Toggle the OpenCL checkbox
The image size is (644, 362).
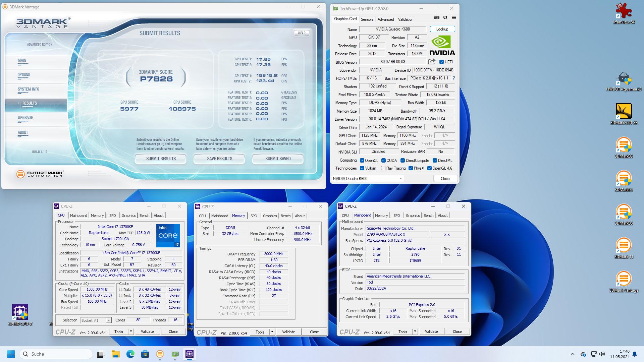pyautogui.click(x=362, y=161)
